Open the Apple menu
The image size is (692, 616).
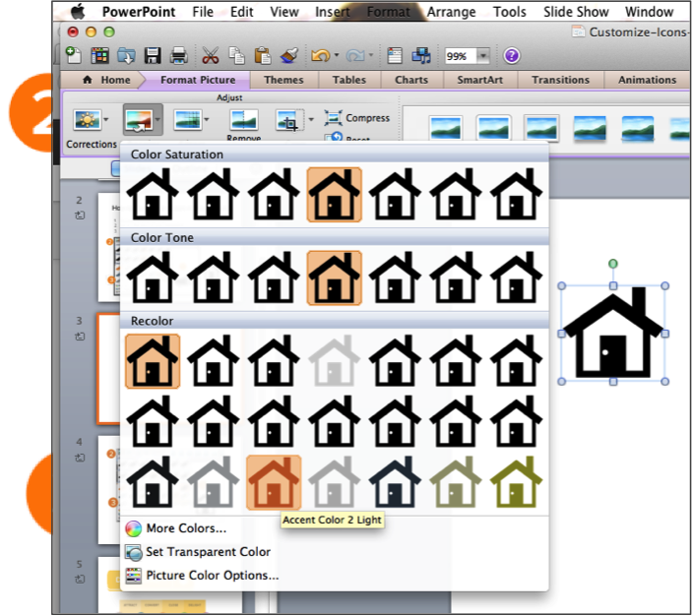[78, 12]
